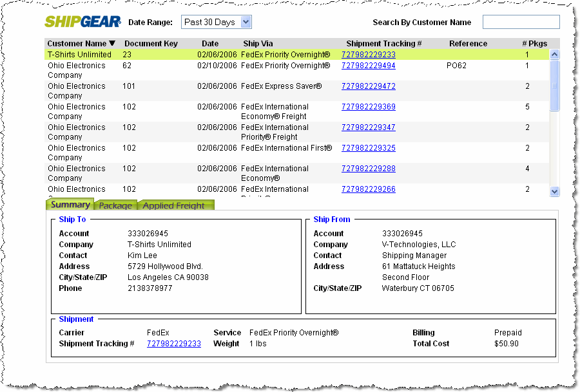Track shipment 727982229369
Image resolution: width=580 pixels, height=392 pixels.
click(x=369, y=107)
